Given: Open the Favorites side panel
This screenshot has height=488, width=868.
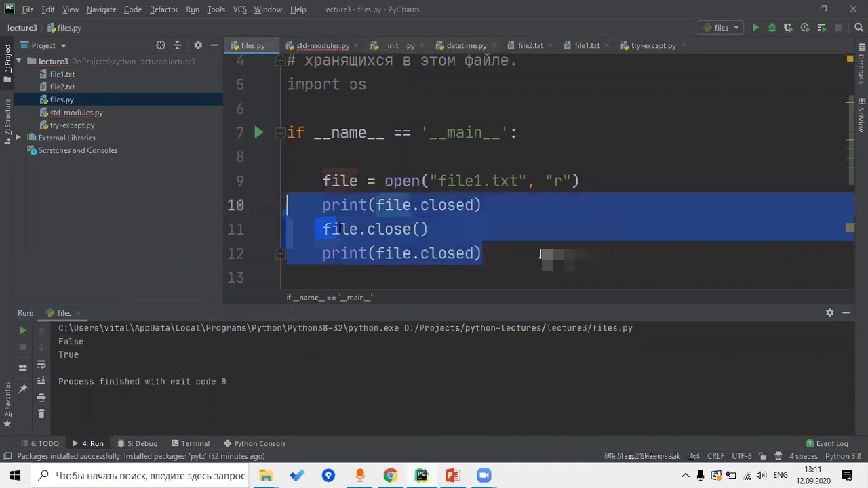Looking at the screenshot, I should coord(7,403).
